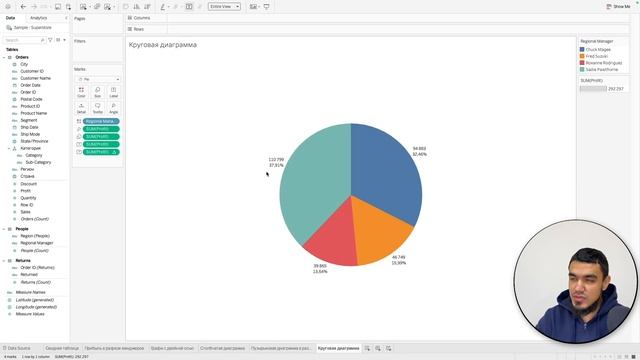This screenshot has width=640, height=360.
Task: Open the Highlight pen tool
Action: click(163, 7)
